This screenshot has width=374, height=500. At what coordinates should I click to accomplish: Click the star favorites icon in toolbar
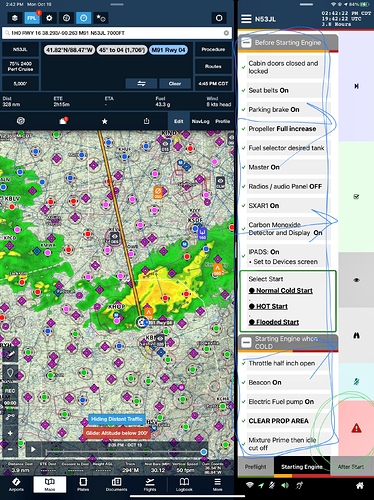click(105, 121)
